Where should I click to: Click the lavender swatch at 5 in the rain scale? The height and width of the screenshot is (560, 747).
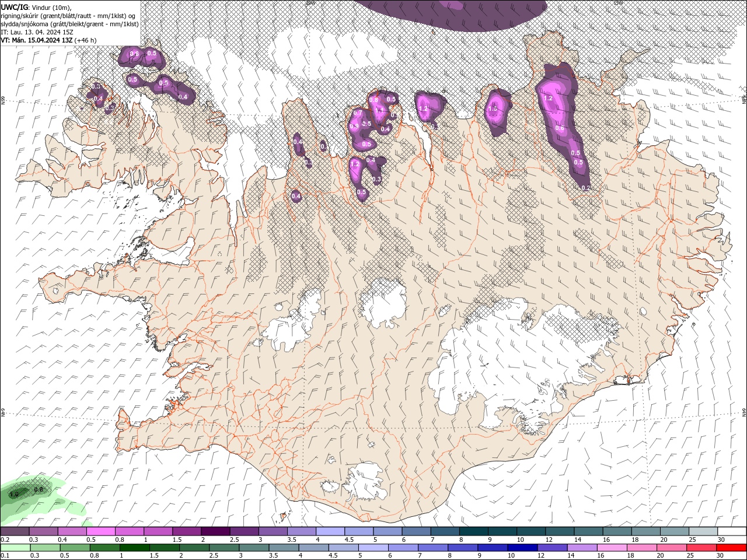pyautogui.click(x=373, y=548)
